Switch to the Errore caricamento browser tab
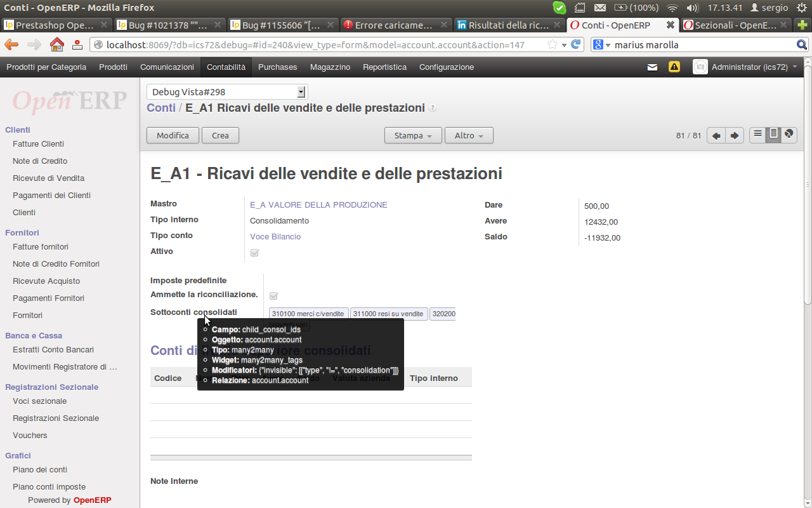The width and height of the screenshot is (812, 508). click(x=396, y=25)
